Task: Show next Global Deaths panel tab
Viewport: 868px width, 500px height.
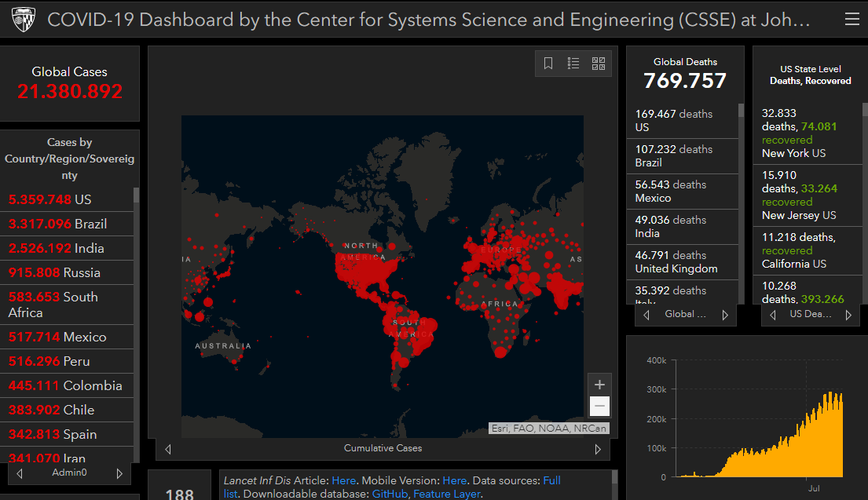Action: (724, 315)
